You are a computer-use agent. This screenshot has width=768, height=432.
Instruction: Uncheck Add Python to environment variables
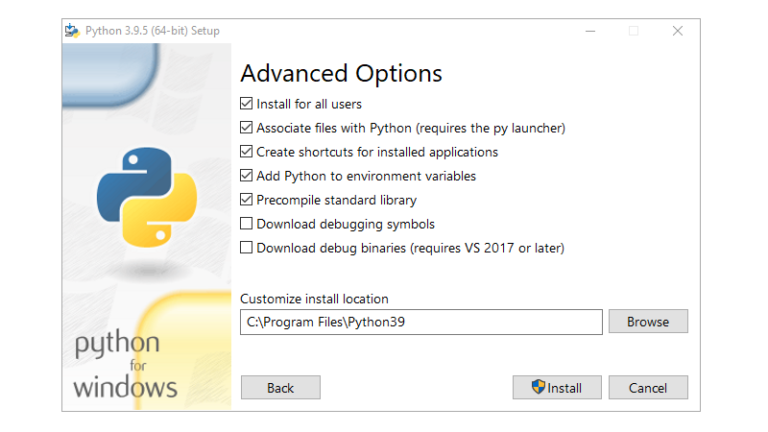pos(246,175)
